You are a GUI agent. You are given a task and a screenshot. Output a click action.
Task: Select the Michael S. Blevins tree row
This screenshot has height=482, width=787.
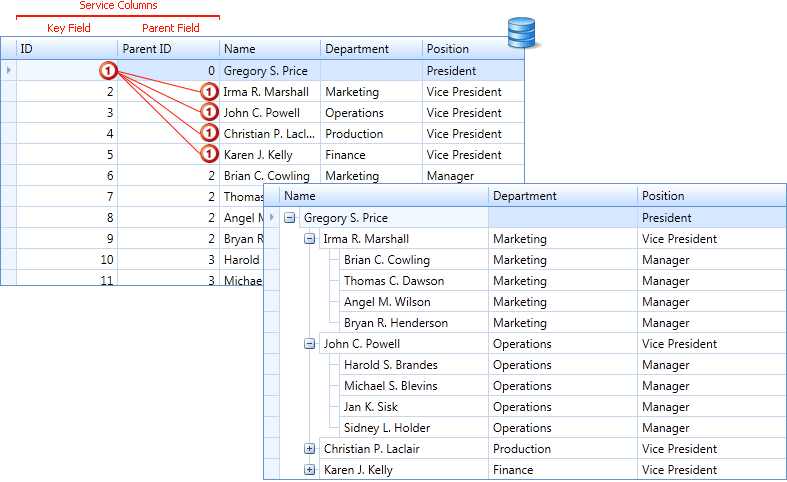coord(525,386)
